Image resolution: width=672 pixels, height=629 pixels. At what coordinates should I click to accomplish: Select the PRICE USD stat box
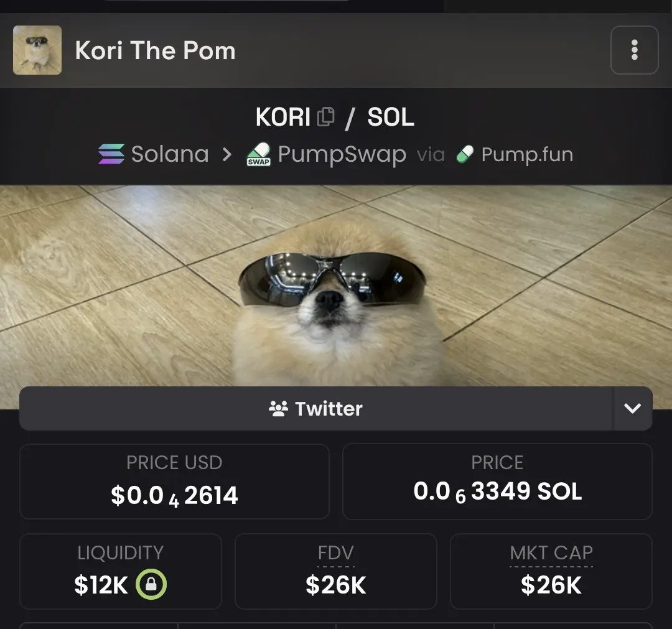pos(174,481)
